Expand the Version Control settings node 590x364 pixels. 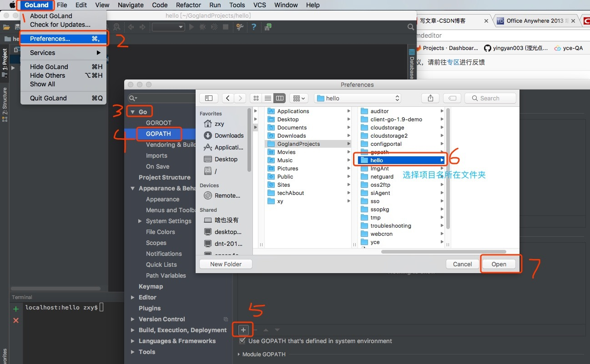tap(133, 319)
